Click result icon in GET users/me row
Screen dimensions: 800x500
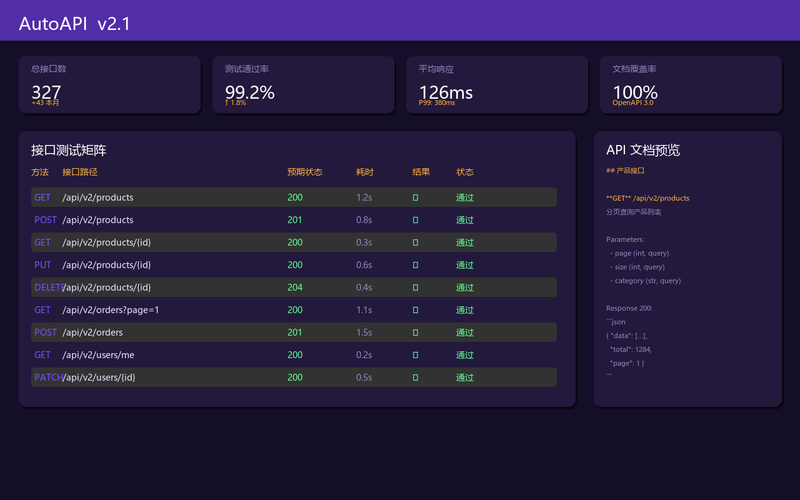[415, 355]
